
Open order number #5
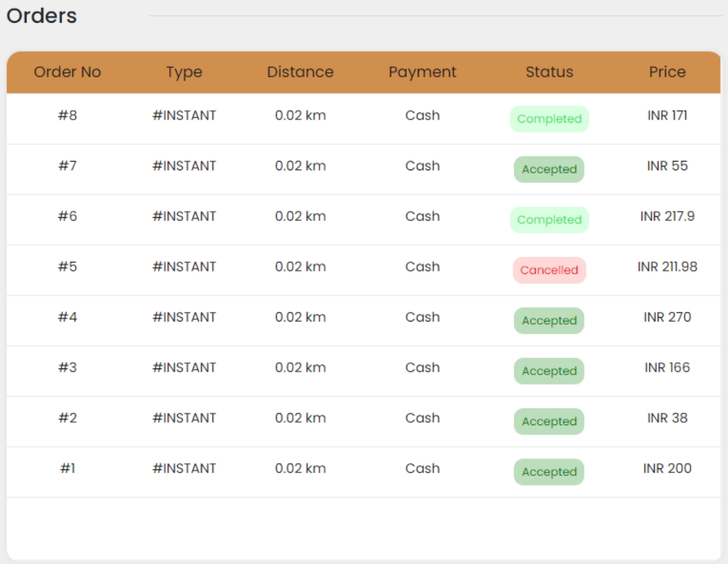pos(68,266)
